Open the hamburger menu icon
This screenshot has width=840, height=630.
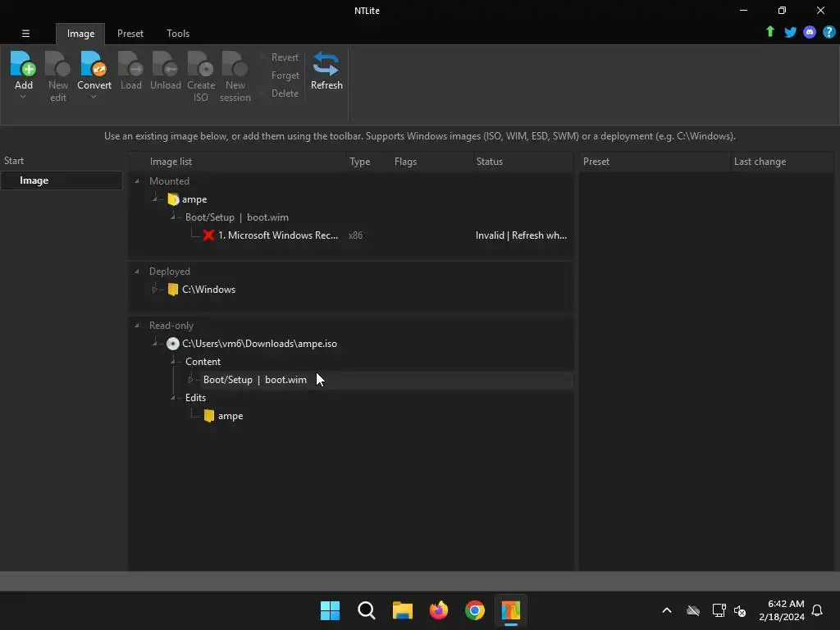(x=25, y=33)
